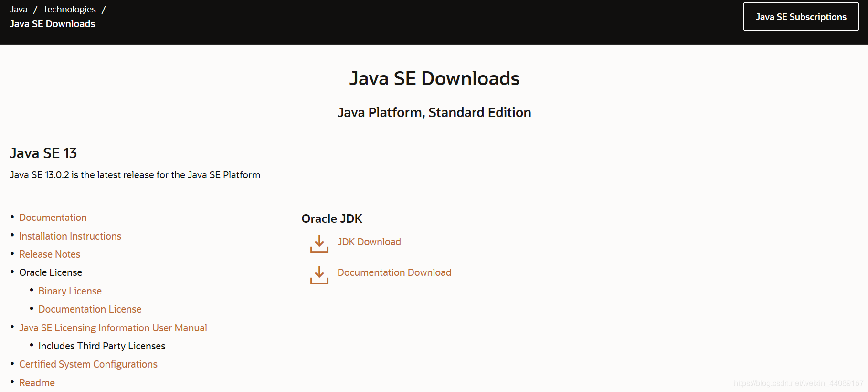Open Installation Instructions link
868x392 pixels.
70,236
